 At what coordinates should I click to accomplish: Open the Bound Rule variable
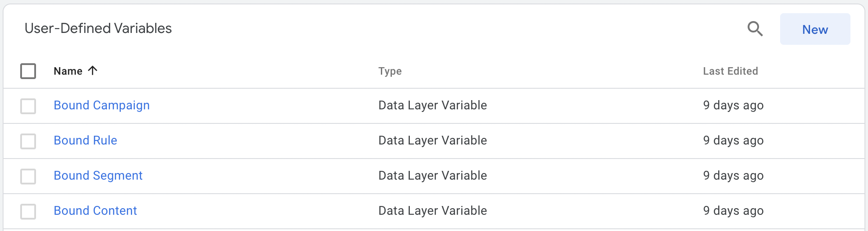85,141
